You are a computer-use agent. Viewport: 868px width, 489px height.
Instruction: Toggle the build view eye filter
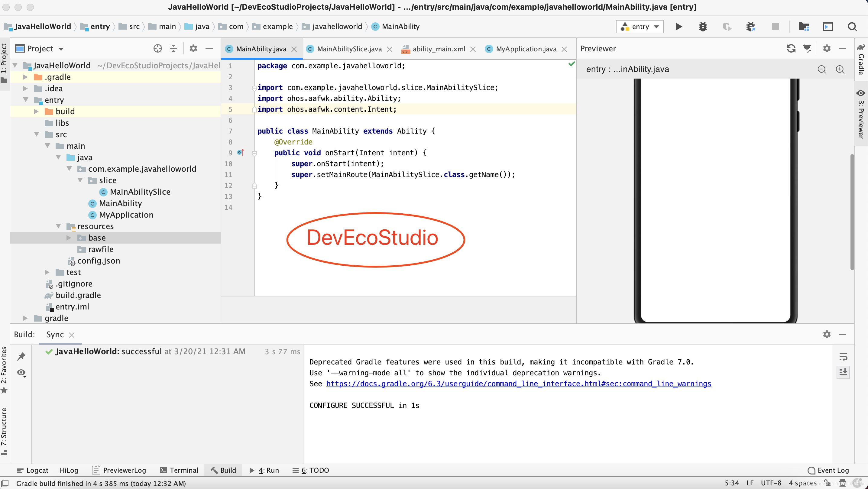[x=21, y=373]
